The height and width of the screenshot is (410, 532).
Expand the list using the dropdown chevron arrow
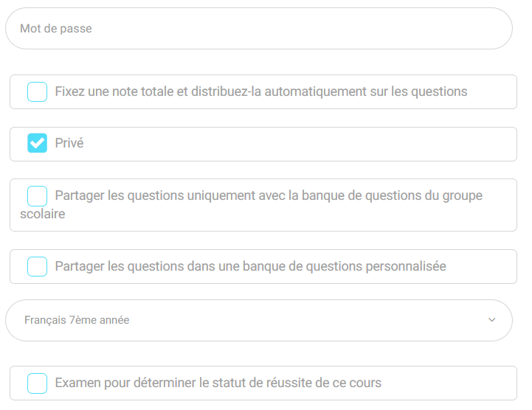pyautogui.click(x=492, y=320)
